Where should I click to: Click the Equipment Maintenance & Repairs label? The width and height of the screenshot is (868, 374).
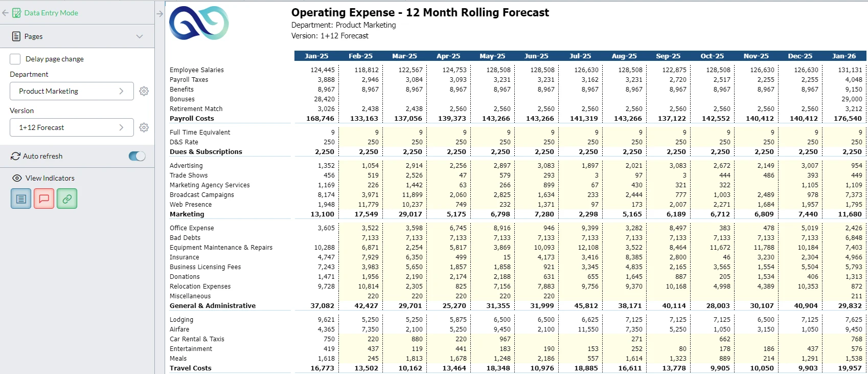click(x=221, y=247)
